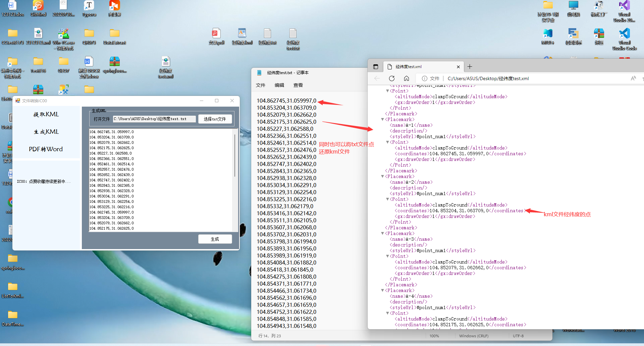This screenshot has height=346, width=644.
Task: Collapse the Placemark node above A-3
Action: (382, 233)
